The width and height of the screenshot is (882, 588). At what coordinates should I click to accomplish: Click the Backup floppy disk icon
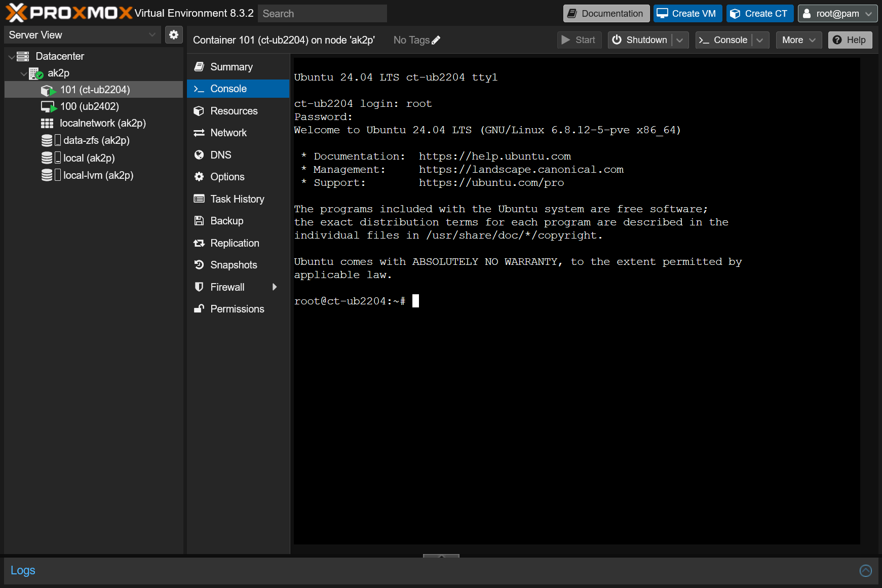point(199,221)
